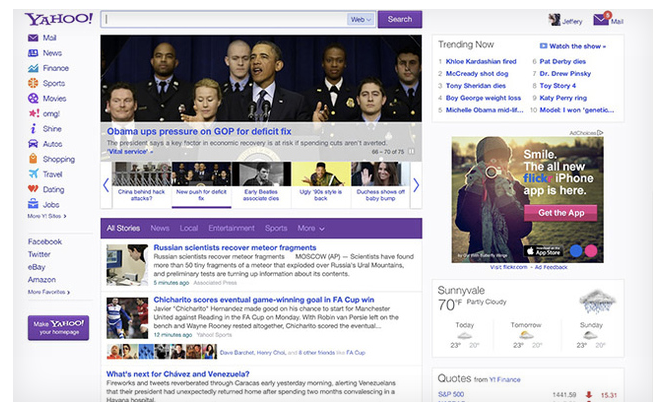
Task: Open Russian scientists recover meteor fragments headline
Action: pyautogui.click(x=235, y=248)
